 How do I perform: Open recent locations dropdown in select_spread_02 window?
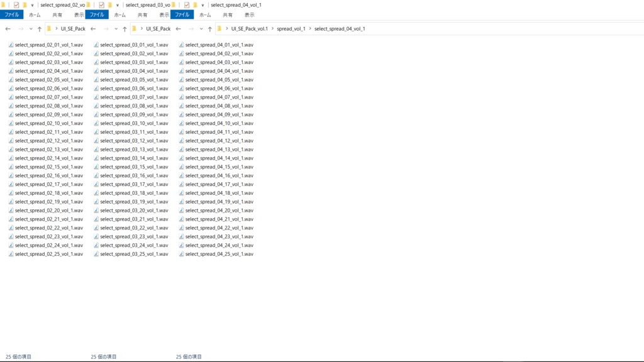(31, 29)
